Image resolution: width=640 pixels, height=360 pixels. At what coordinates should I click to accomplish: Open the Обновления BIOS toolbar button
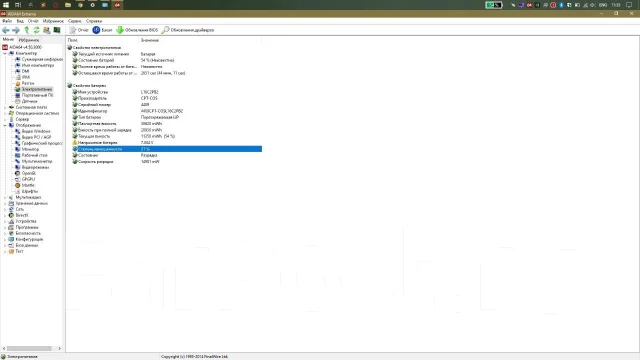137,30
